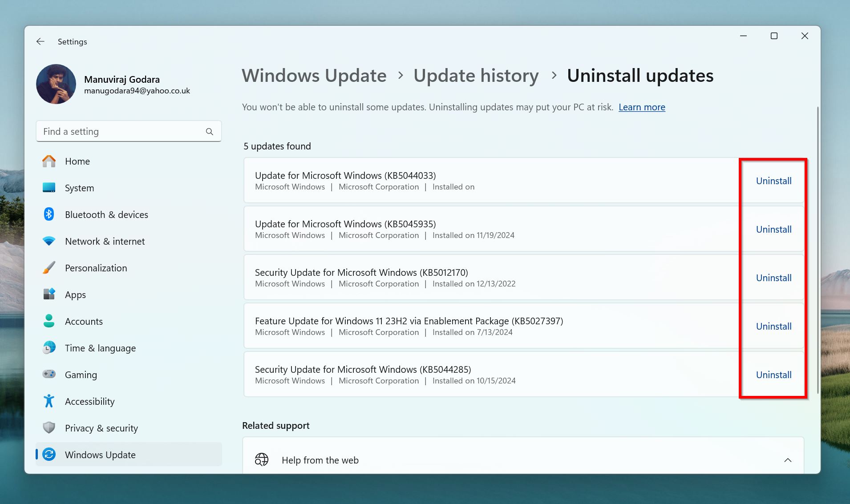Image resolution: width=850 pixels, height=504 pixels.
Task: Click 'Installed on 12/13/2022' text
Action: [474, 284]
